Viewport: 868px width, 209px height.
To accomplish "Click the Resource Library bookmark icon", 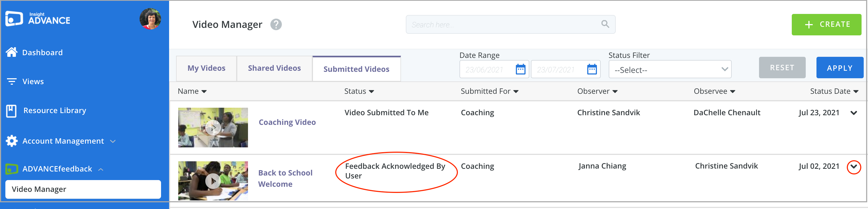I will click(11, 111).
